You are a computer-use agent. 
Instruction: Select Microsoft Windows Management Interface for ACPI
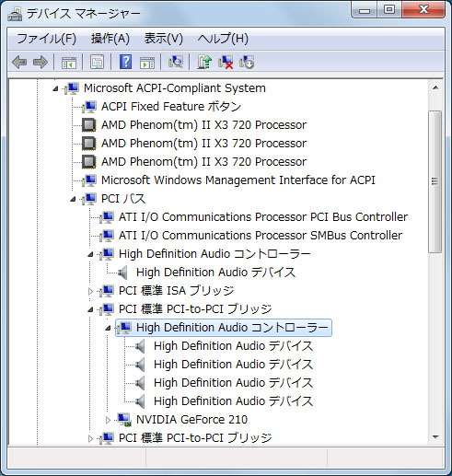click(238, 180)
